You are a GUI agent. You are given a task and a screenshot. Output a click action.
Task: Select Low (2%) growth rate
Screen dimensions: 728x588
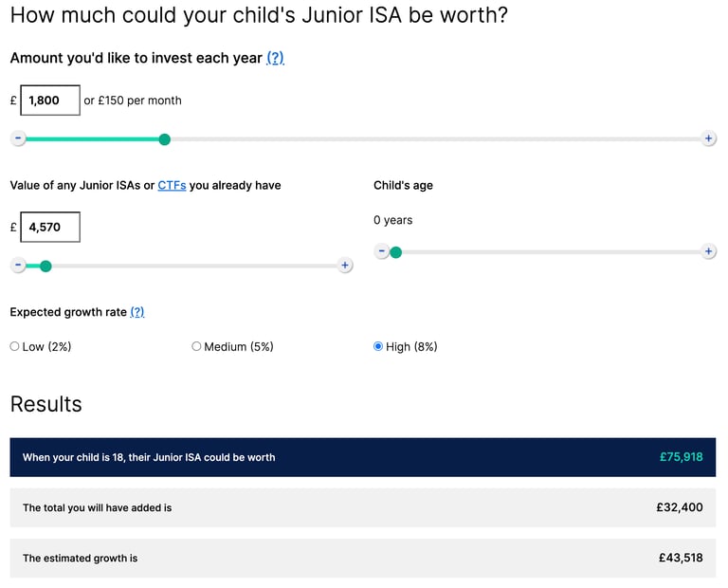[x=14, y=346]
